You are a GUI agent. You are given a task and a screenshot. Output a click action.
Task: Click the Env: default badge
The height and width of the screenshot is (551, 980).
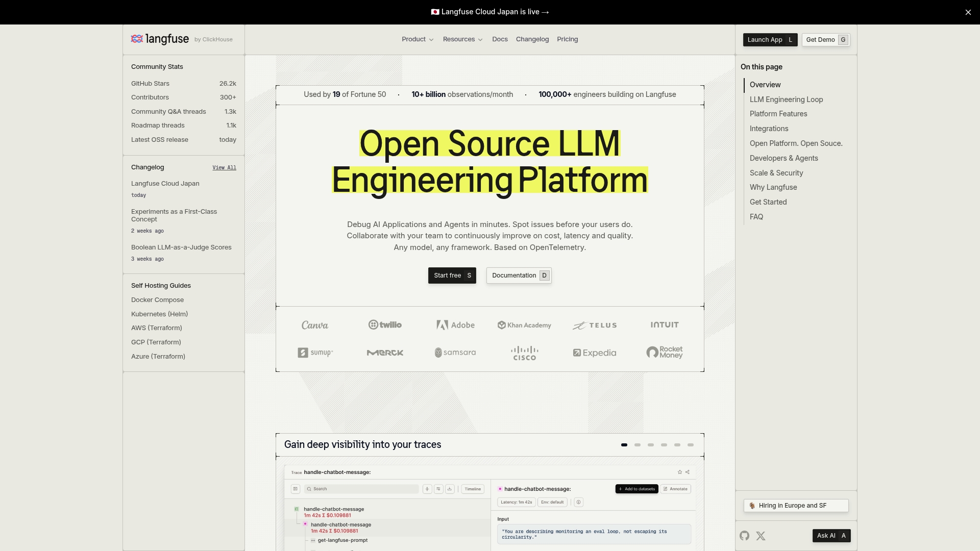point(552,502)
